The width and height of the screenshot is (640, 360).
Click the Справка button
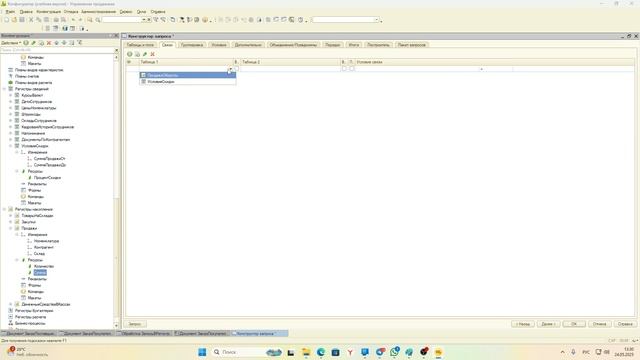tap(625, 324)
